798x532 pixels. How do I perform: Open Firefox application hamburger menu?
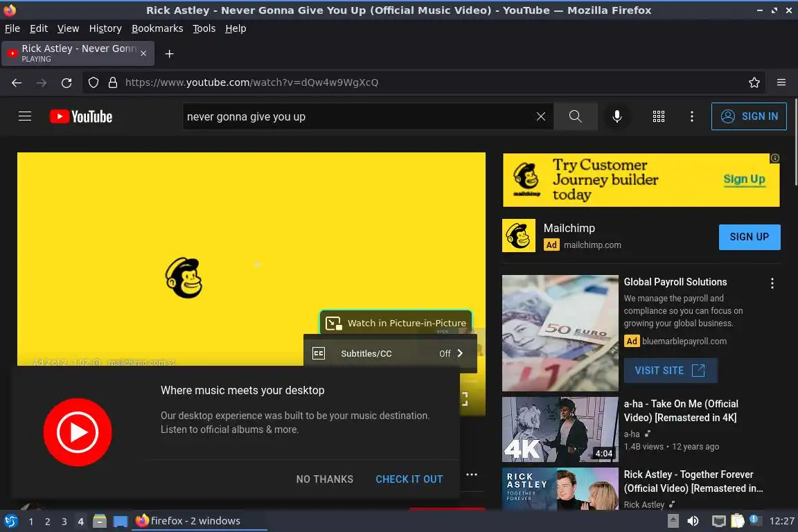coord(781,82)
